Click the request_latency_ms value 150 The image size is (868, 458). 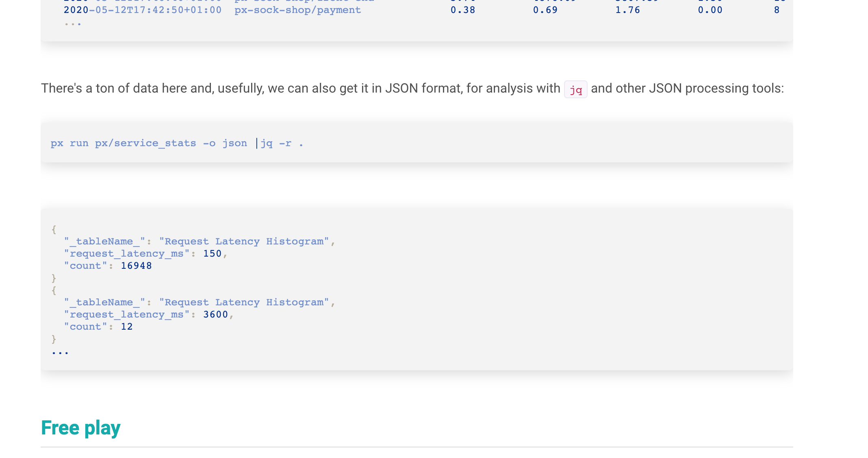tap(212, 254)
